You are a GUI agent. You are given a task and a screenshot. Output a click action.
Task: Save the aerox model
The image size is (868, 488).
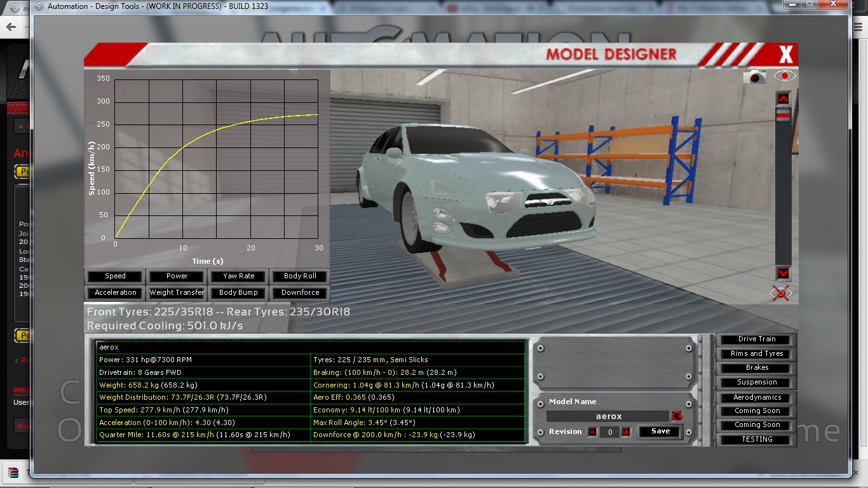click(x=661, y=431)
